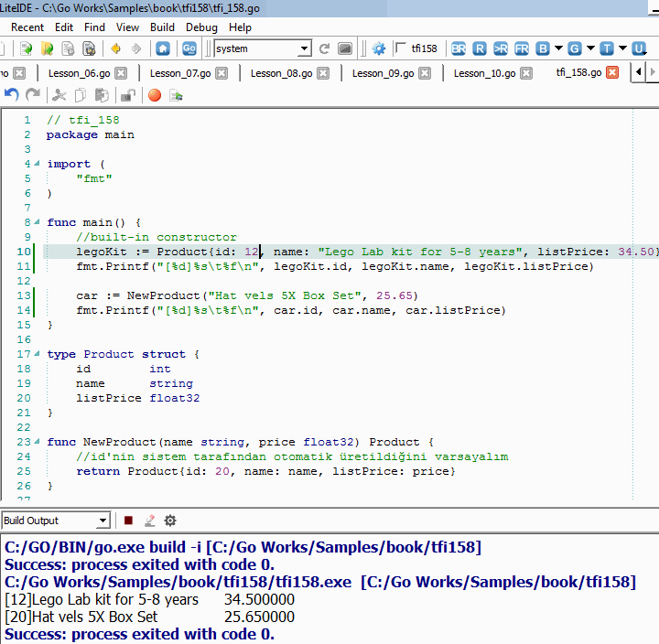Screen dimensions: 659x644
Task: Switch to the Lesson_08.go tab
Action: click(x=279, y=73)
